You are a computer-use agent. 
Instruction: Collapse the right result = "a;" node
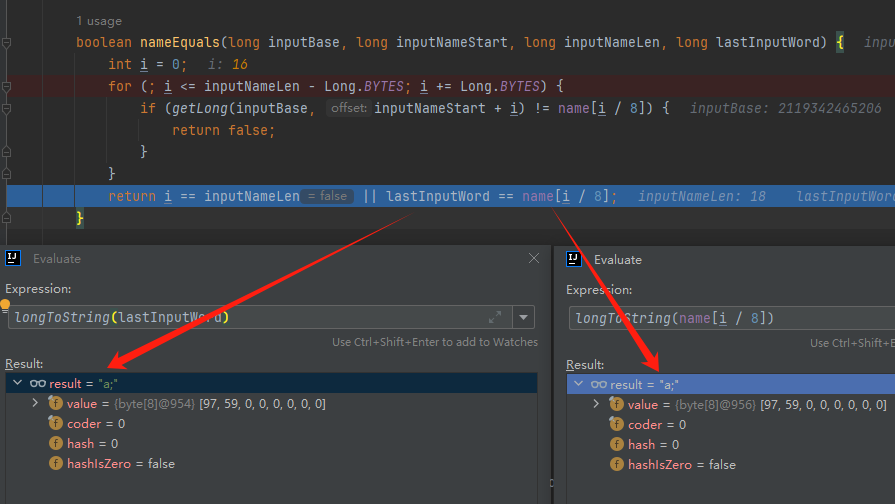578,384
